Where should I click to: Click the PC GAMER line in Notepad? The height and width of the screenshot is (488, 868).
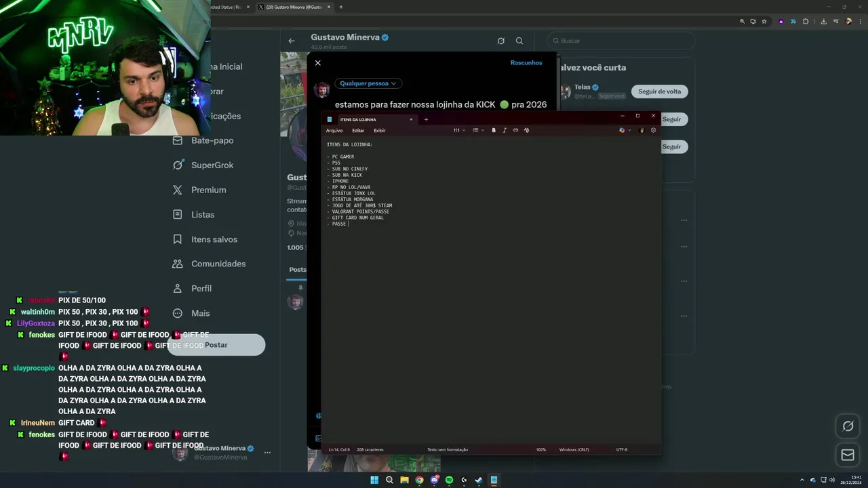340,157
